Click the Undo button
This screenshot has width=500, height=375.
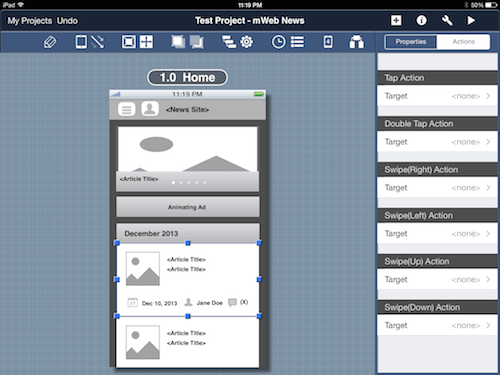pos(67,21)
